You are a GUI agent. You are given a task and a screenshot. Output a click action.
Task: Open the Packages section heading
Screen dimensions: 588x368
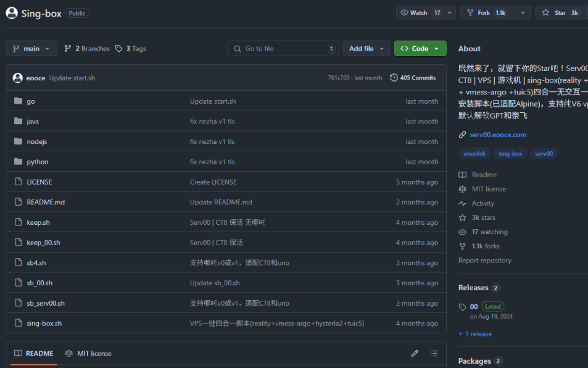[474, 361]
